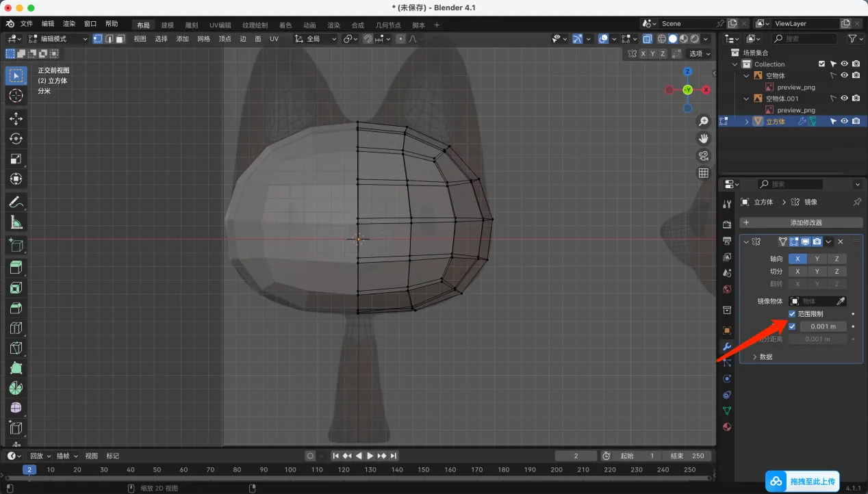This screenshot has width=868, height=494.
Task: Select the Measure tool
Action: (x=16, y=222)
